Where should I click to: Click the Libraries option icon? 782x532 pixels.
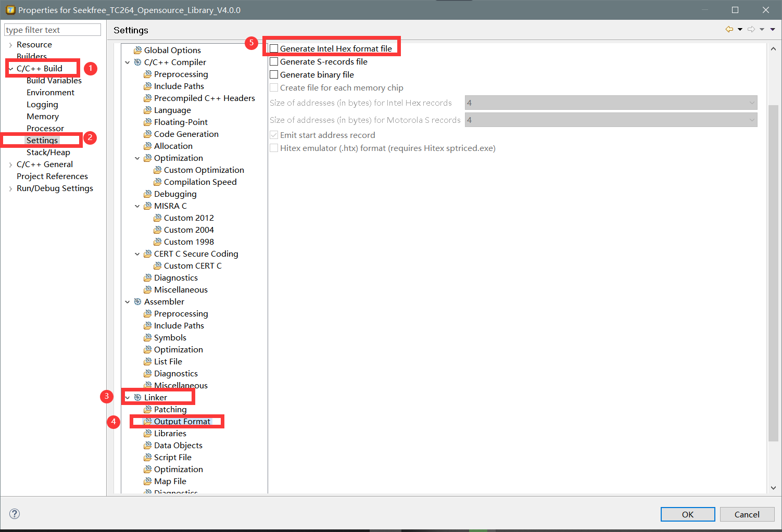[147, 434]
